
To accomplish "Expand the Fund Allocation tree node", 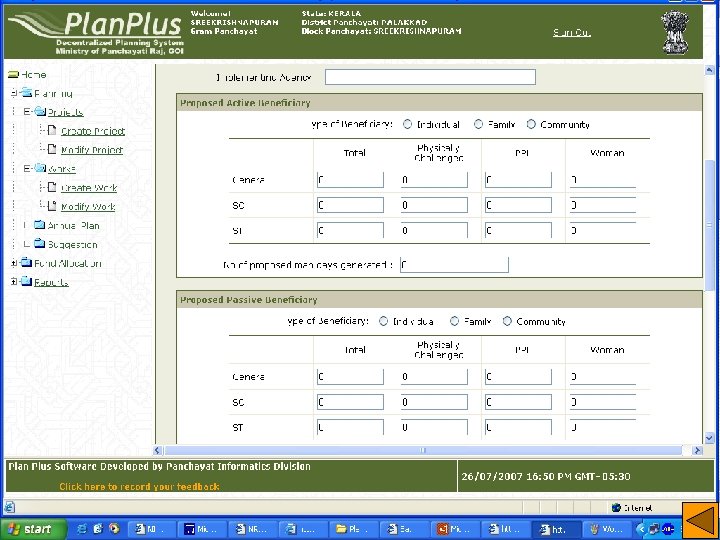I will 14,263.
